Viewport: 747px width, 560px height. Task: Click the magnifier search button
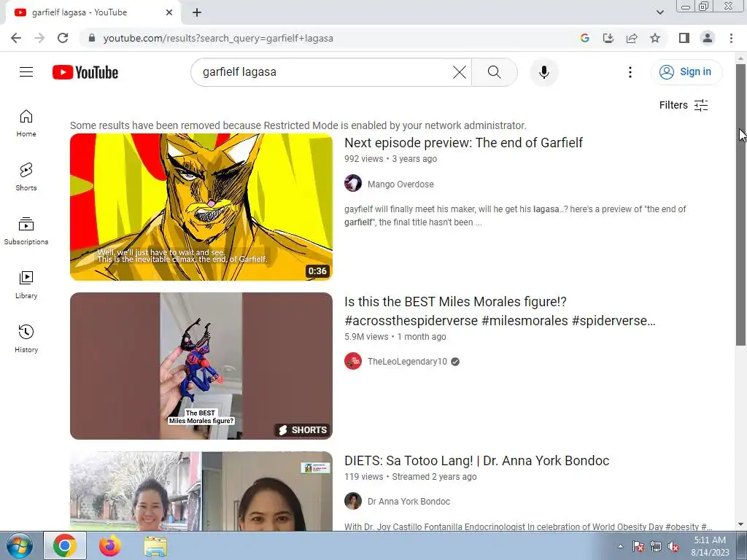pos(495,72)
